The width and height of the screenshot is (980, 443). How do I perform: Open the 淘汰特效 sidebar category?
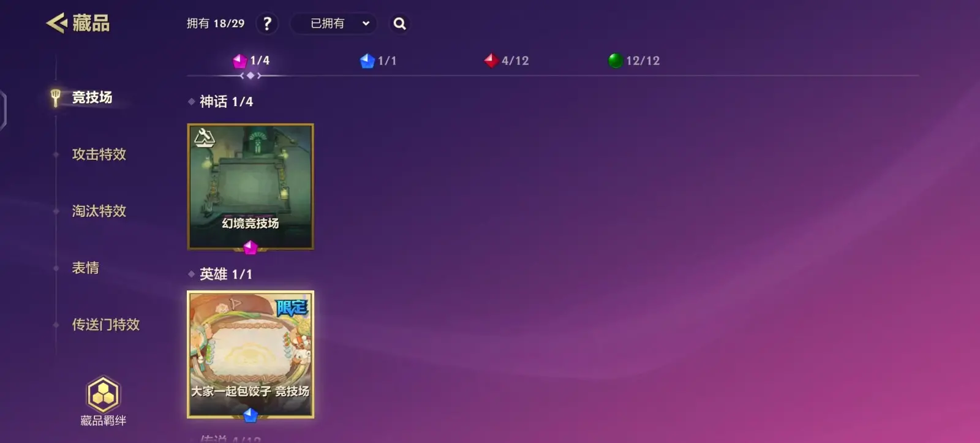[99, 211]
